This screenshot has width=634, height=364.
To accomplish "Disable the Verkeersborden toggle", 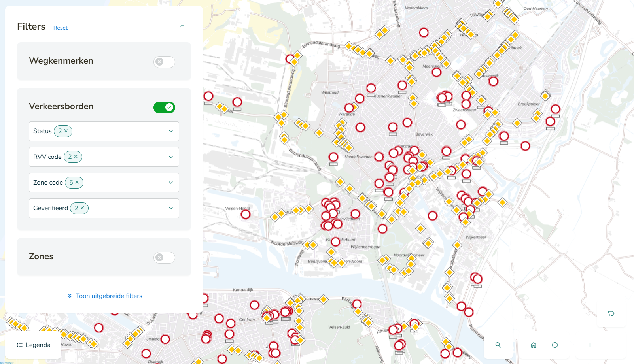I will tap(164, 108).
